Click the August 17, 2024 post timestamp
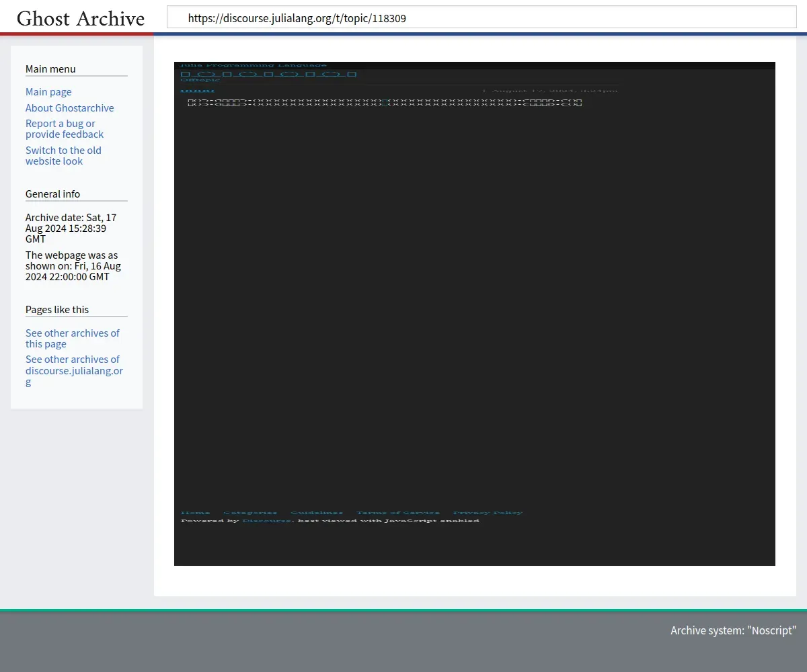 [554, 91]
